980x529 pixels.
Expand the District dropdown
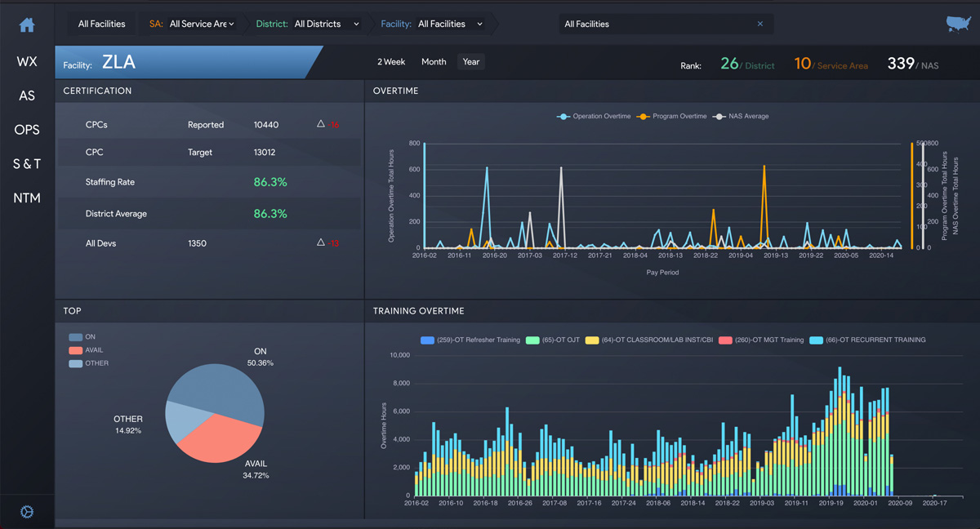coord(326,24)
